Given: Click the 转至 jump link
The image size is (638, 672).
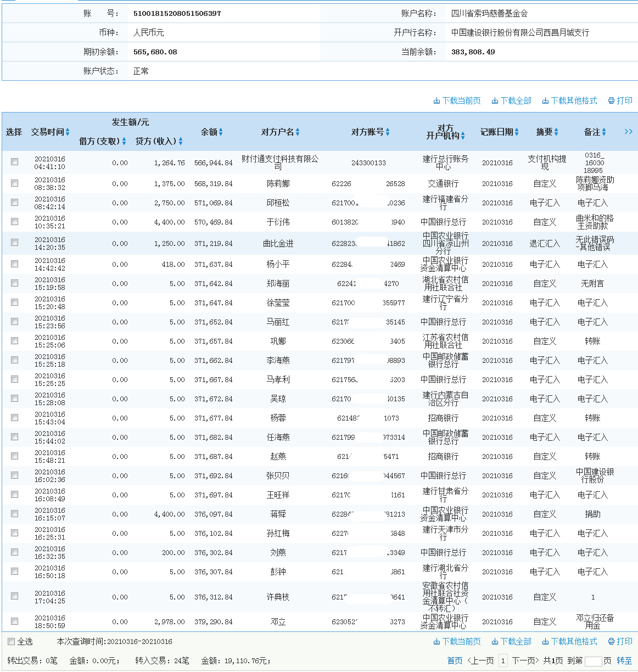Looking at the screenshot, I should pos(624,661).
